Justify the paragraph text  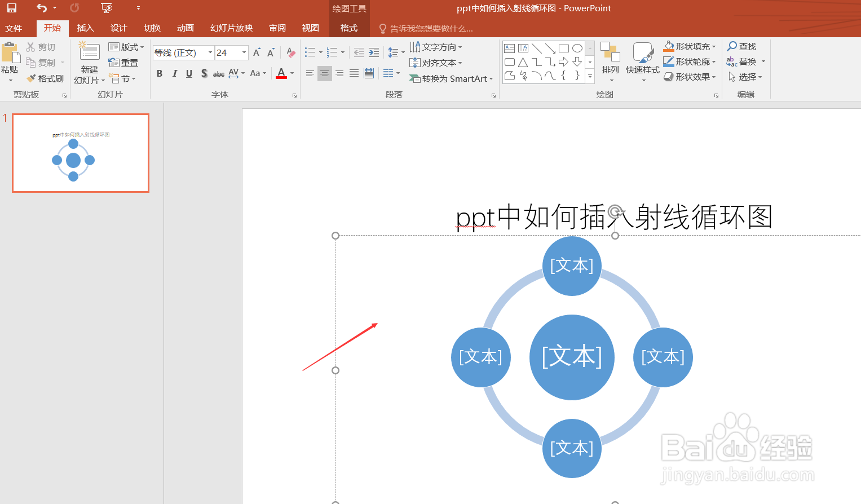pyautogui.click(x=354, y=73)
